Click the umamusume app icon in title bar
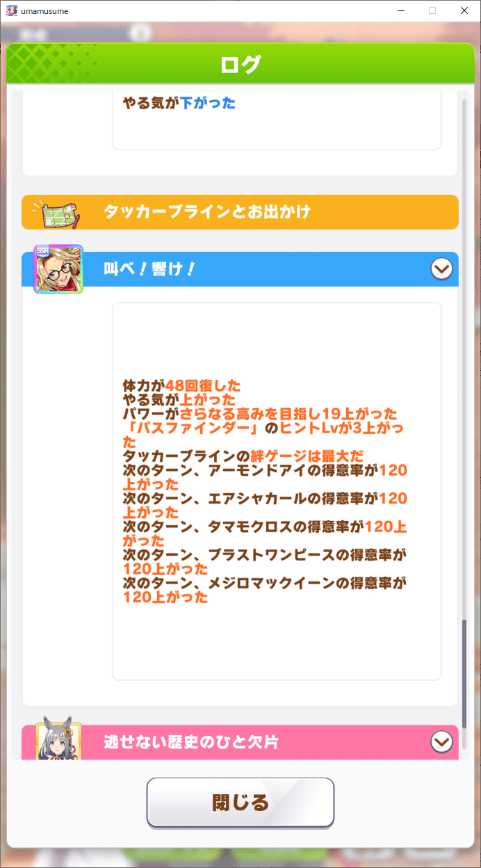The height and width of the screenshot is (868, 481). pos(12,10)
